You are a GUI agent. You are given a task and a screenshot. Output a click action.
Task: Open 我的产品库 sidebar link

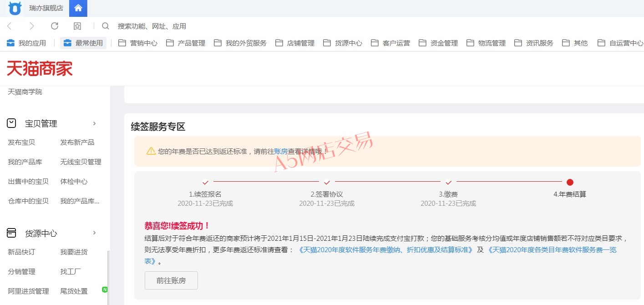point(25,162)
